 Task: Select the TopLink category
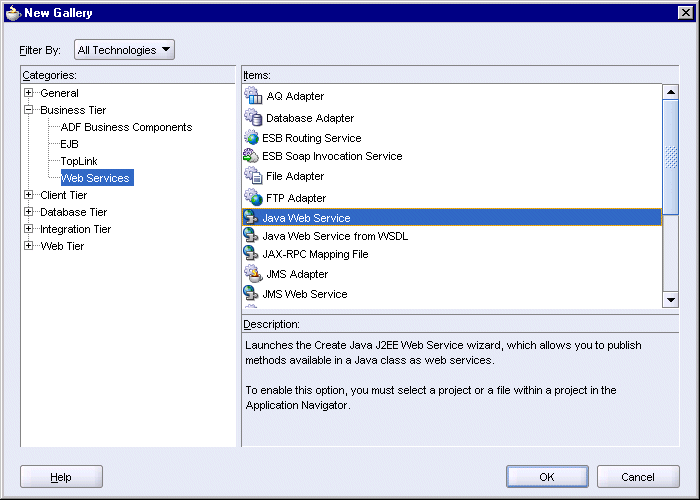point(79,161)
